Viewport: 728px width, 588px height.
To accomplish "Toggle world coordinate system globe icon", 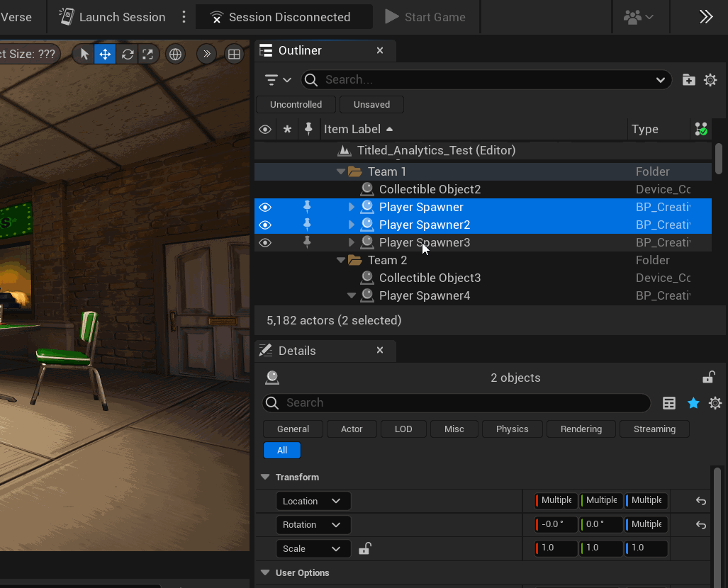I will pos(176,55).
